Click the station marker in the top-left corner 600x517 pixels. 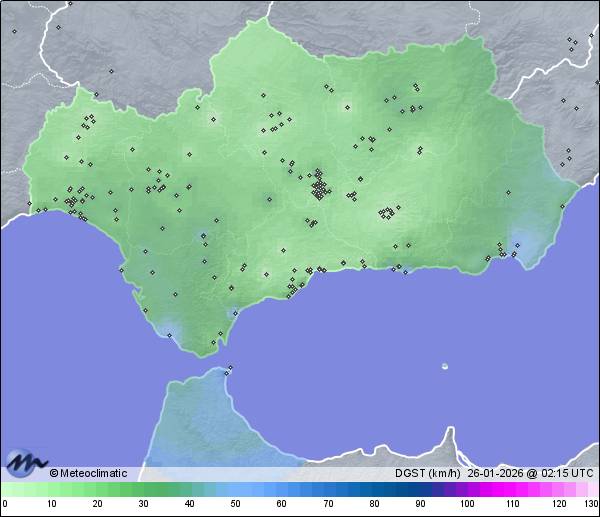click(x=15, y=31)
